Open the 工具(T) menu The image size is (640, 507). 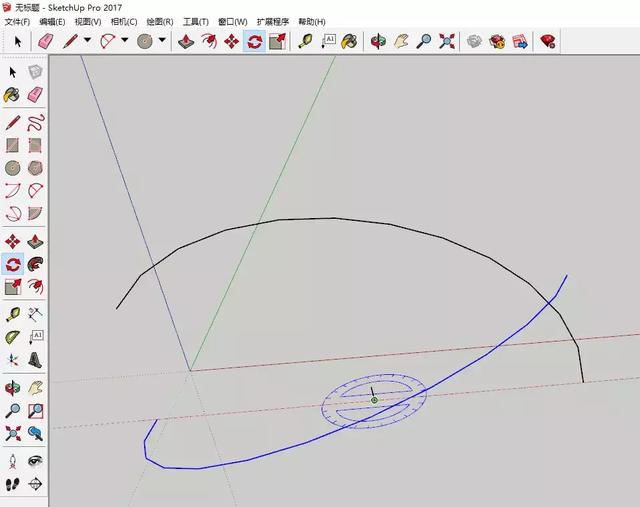[x=196, y=22]
